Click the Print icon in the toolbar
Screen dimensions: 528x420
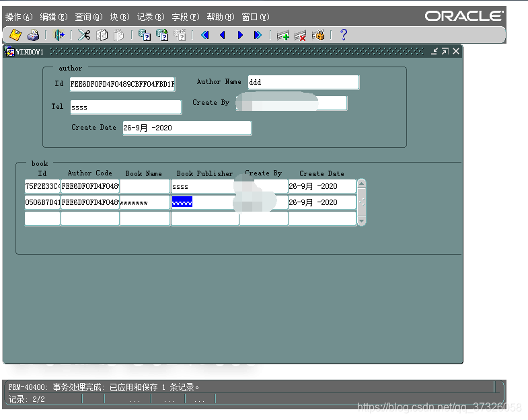pyautogui.click(x=34, y=35)
